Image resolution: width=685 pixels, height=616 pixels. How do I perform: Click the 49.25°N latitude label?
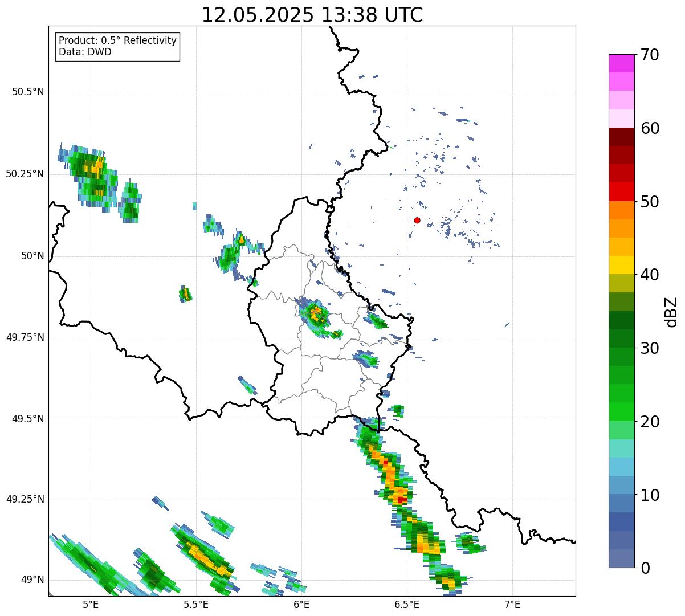click(x=25, y=499)
